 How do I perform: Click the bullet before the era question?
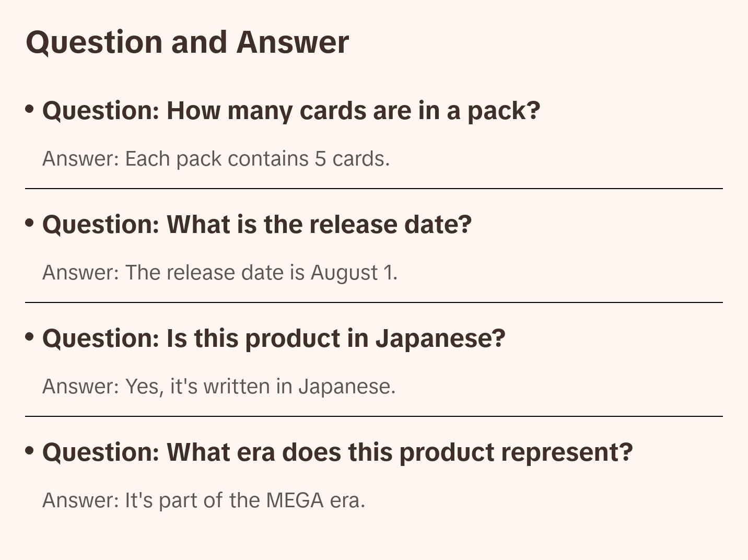click(30, 451)
